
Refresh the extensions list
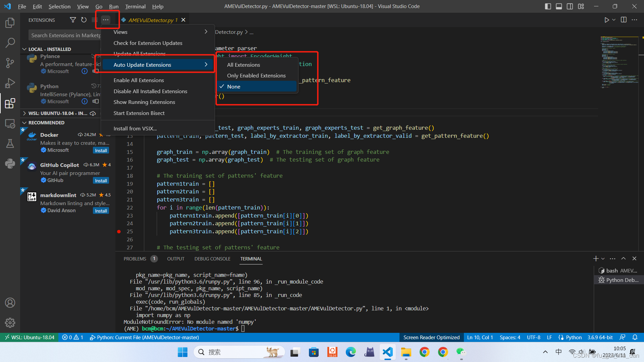tap(84, 20)
